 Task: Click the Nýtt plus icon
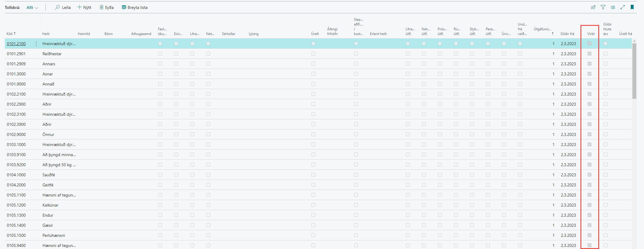click(x=79, y=7)
